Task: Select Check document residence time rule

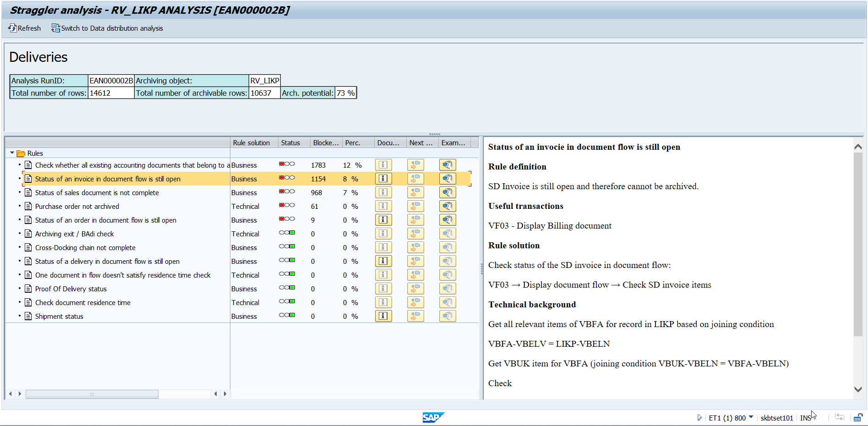Action: [x=82, y=302]
